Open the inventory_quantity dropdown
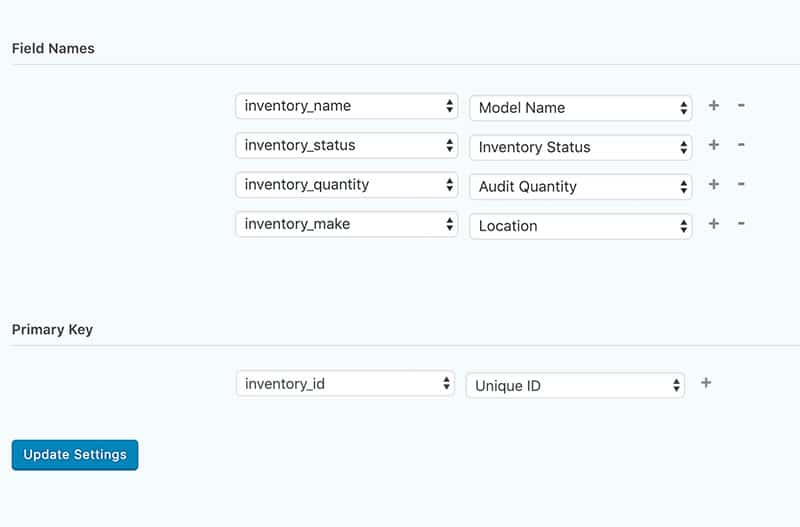Screen dimensions: 800x527 coord(346,185)
